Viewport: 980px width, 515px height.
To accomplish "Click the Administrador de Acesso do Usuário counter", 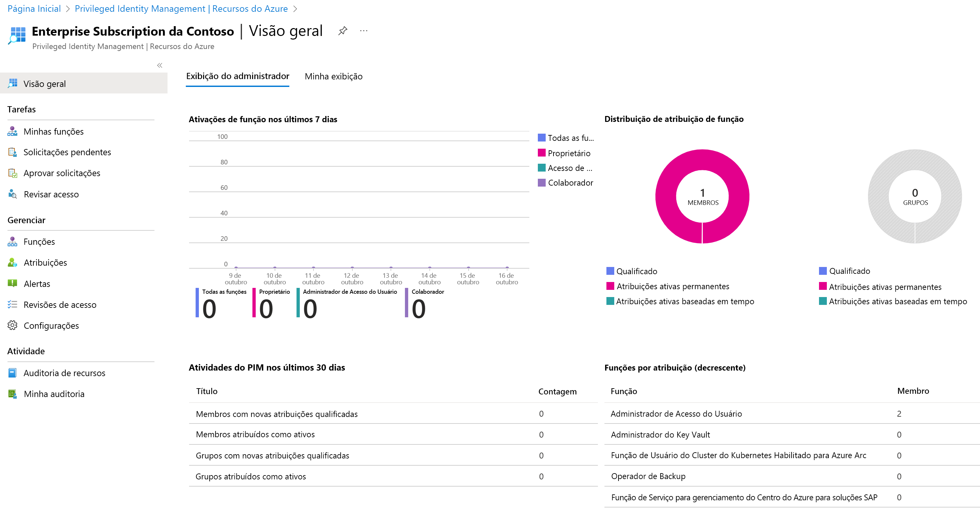I will (346, 303).
